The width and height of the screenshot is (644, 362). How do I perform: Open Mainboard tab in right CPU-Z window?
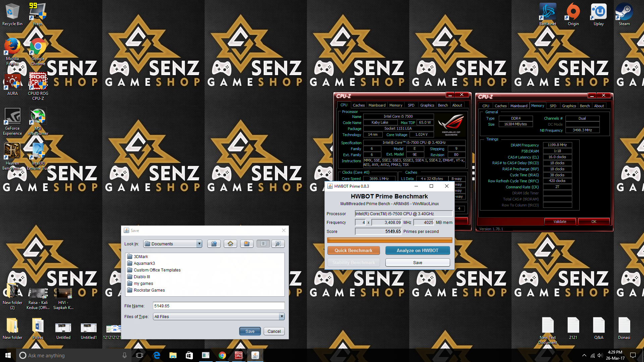coord(519,106)
